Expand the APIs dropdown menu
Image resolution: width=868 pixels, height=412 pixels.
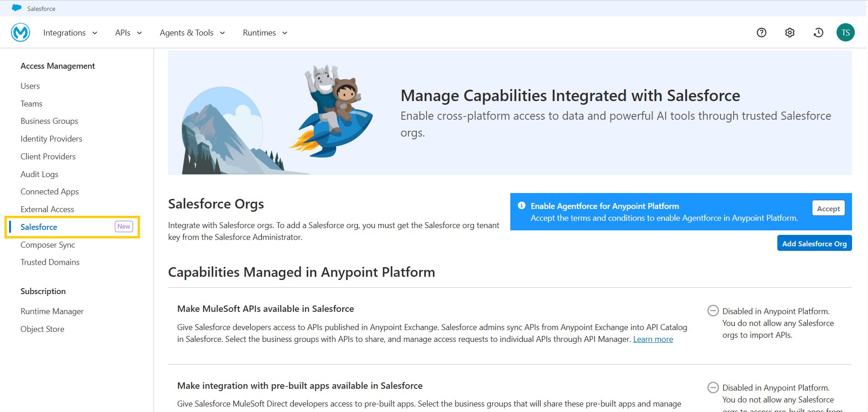click(x=128, y=33)
